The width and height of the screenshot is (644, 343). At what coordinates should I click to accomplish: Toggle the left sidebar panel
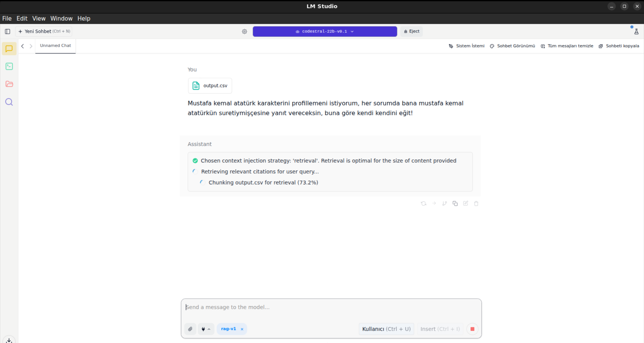pos(8,31)
